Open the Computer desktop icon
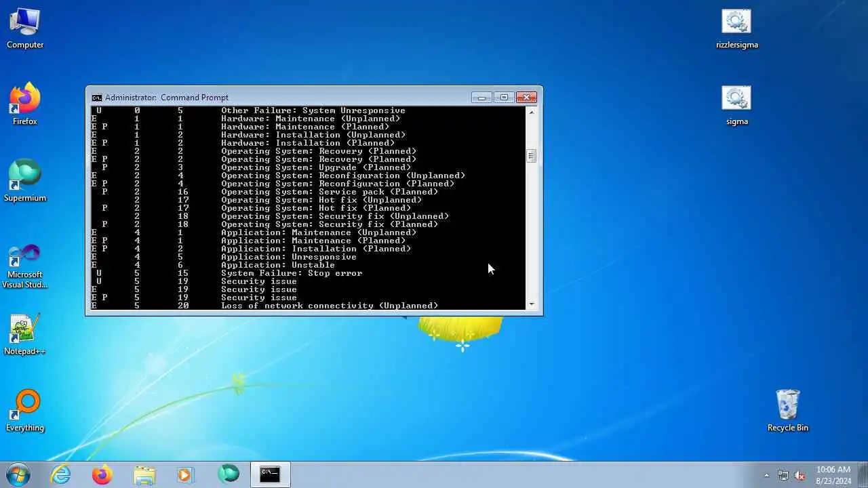Viewport: 868px width, 488px height. [x=25, y=28]
